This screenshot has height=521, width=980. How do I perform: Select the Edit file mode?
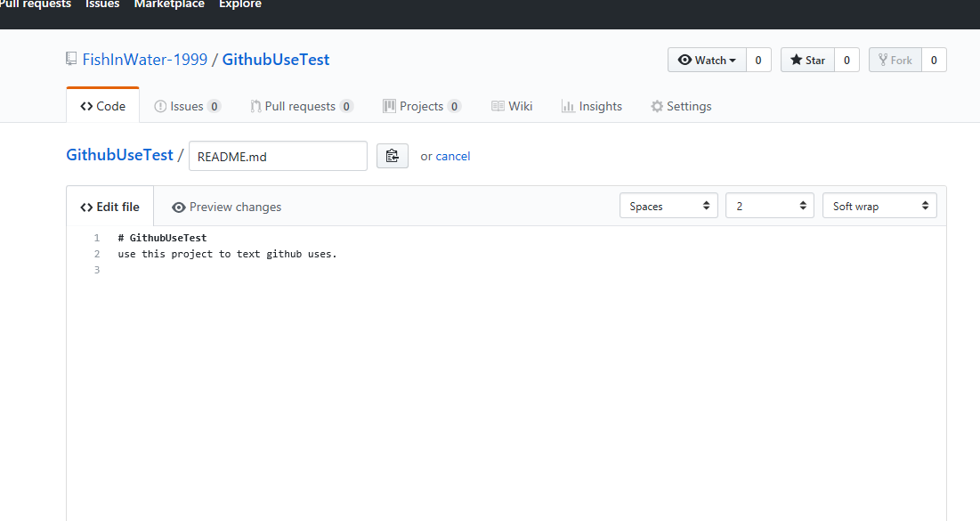pos(109,206)
